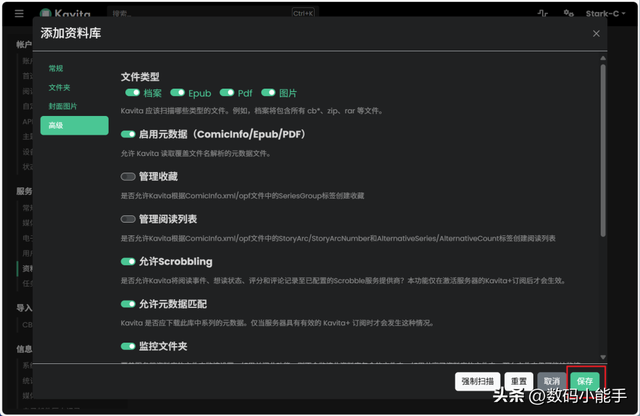Open the hamburger menu in Kavita header
The width and height of the screenshot is (640, 416).
tap(19, 13)
